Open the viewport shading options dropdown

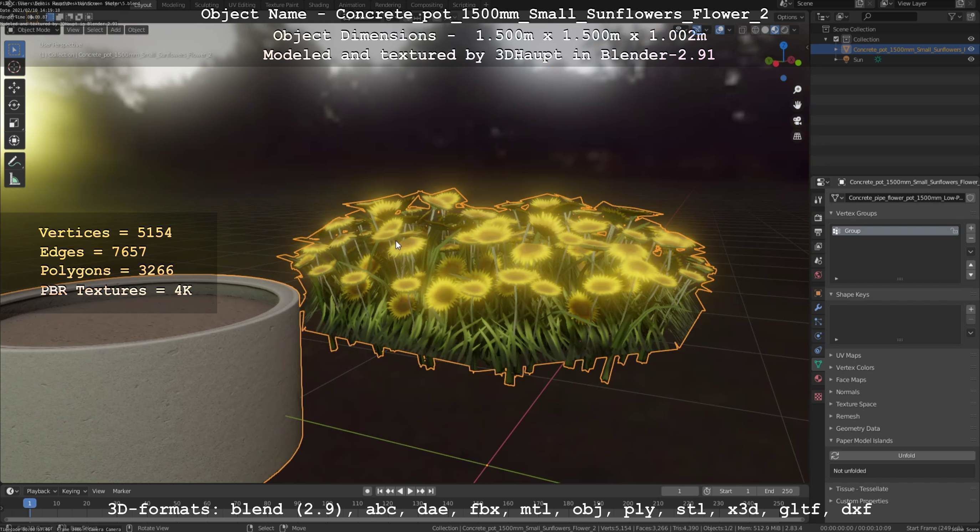click(794, 30)
